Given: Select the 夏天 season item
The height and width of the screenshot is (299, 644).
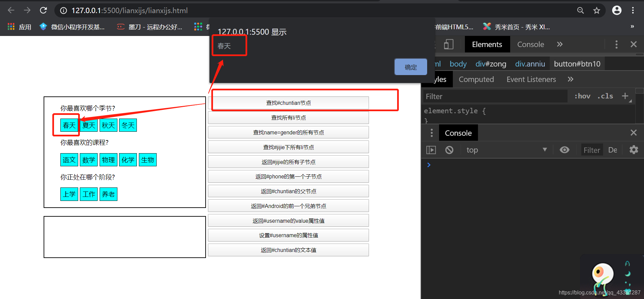Looking at the screenshot, I should 89,125.
